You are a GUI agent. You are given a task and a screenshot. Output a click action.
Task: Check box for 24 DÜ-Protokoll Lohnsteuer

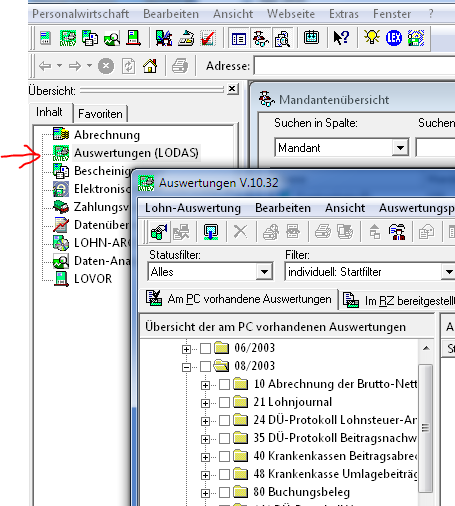224,421
